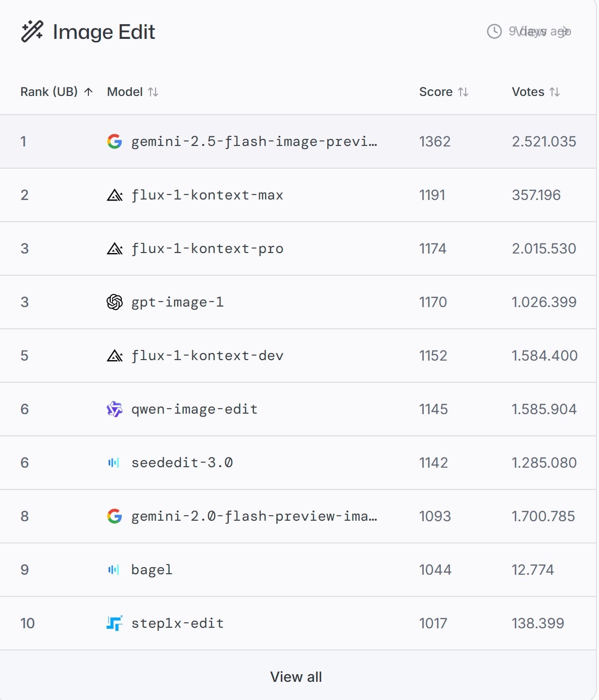Viewport: 599px width, 700px height.
Task: Click the sort arrows next to Votes
Action: [555, 92]
